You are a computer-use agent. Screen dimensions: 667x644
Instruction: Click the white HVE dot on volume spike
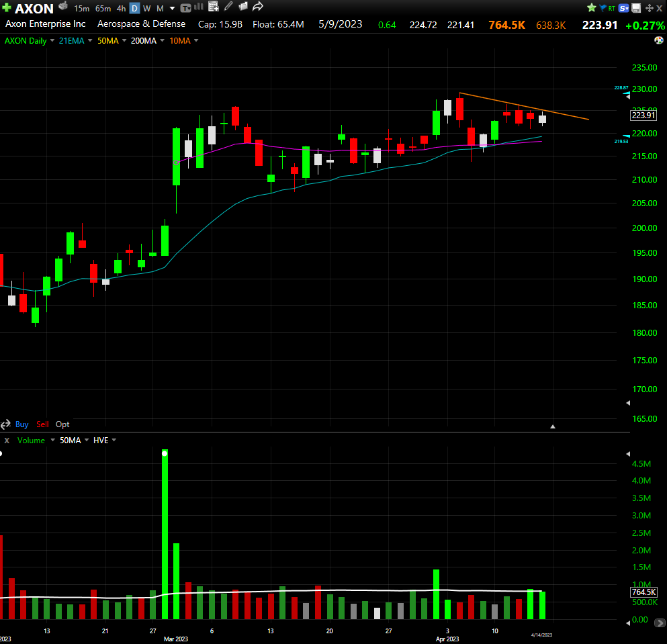click(x=165, y=453)
